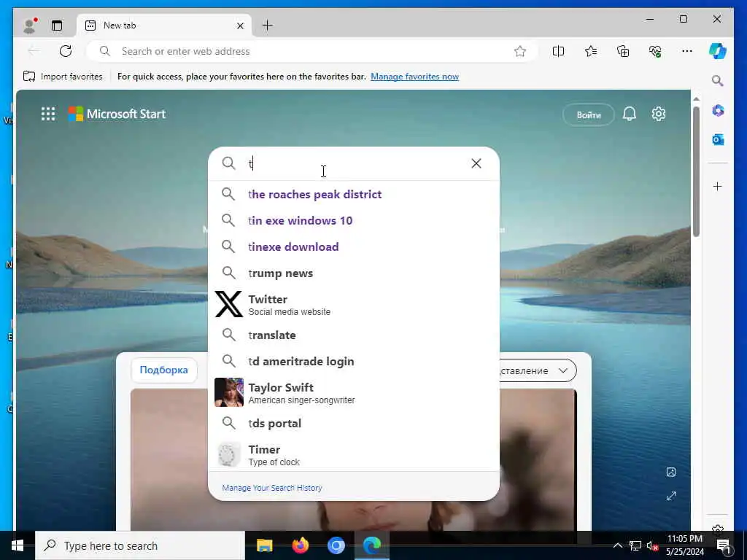The image size is (747, 560).
Task: Open Outlook sidebar icon
Action: tap(718, 139)
